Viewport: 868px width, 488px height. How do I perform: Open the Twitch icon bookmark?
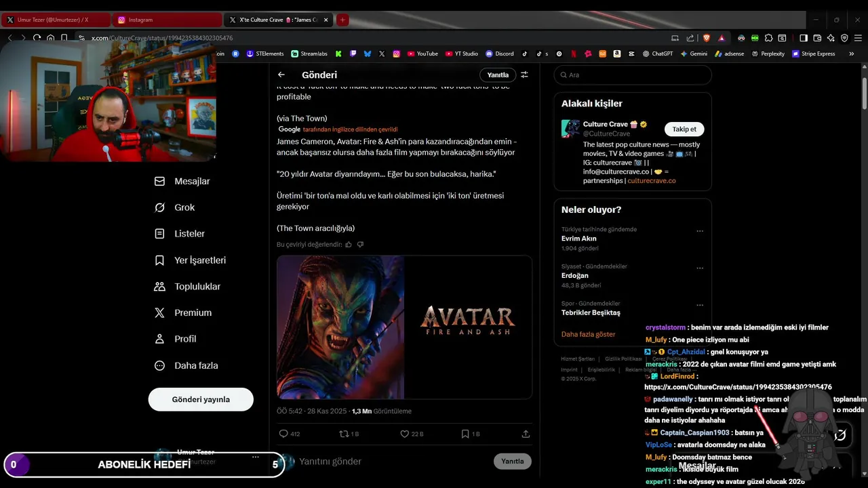click(353, 54)
